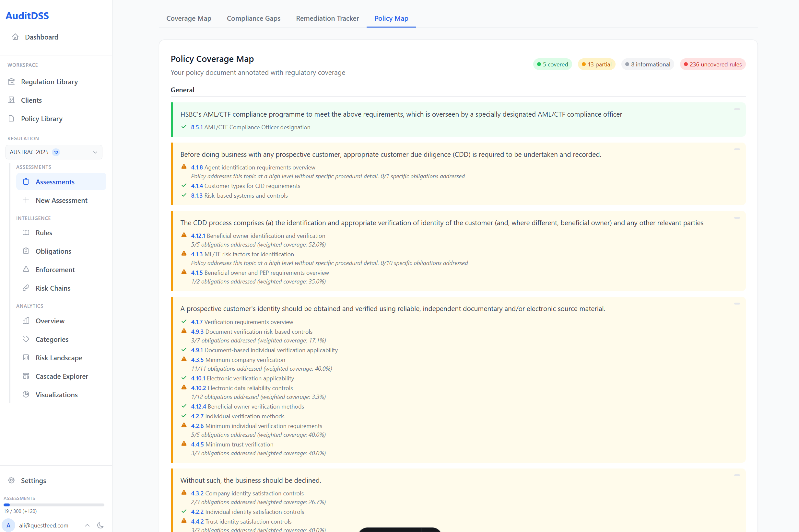799x532 pixels.
Task: Toggle the '5 covered' filter badge
Action: pos(552,64)
